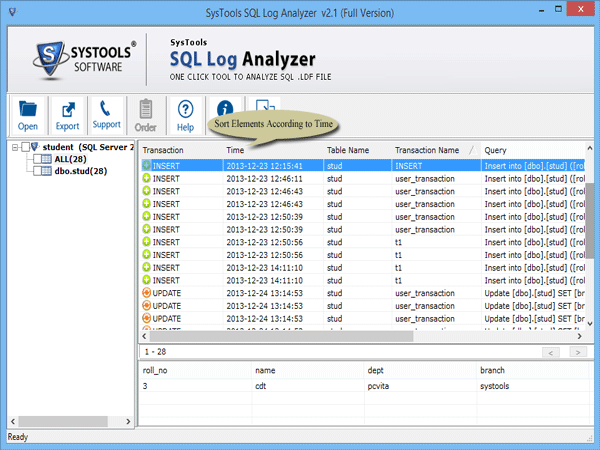Click the SysTools Software logo
The height and width of the screenshot is (450, 600).
tap(85, 60)
